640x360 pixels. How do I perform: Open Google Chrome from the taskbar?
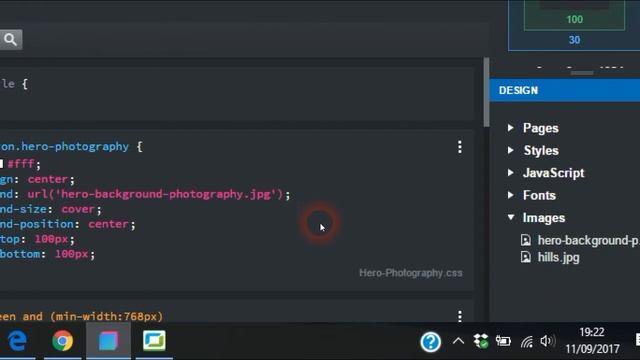[x=62, y=341]
